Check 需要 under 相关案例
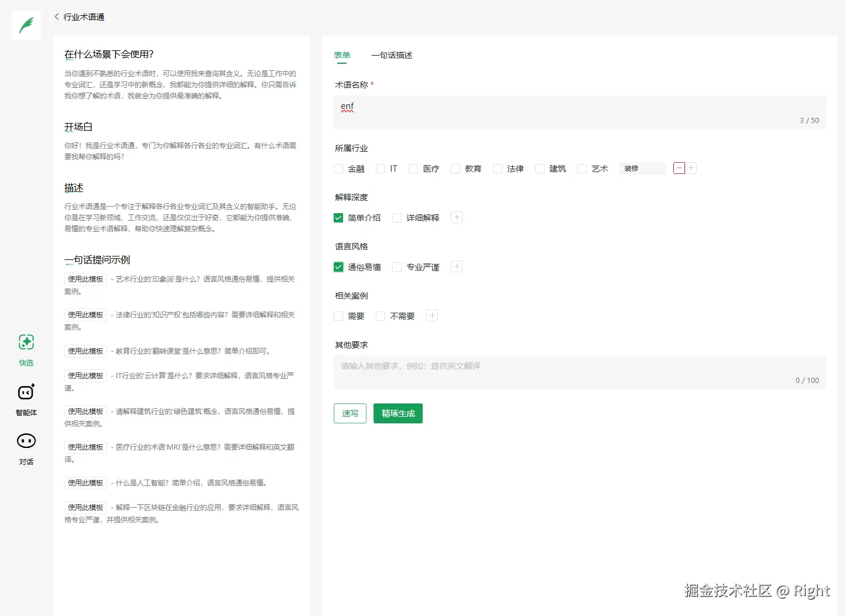Image resolution: width=846 pixels, height=616 pixels. tap(338, 316)
